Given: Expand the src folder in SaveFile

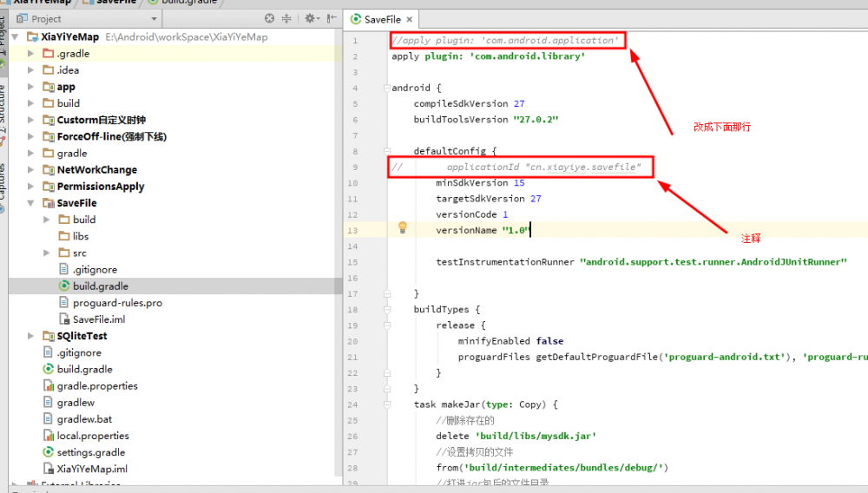Looking at the screenshot, I should pos(47,253).
